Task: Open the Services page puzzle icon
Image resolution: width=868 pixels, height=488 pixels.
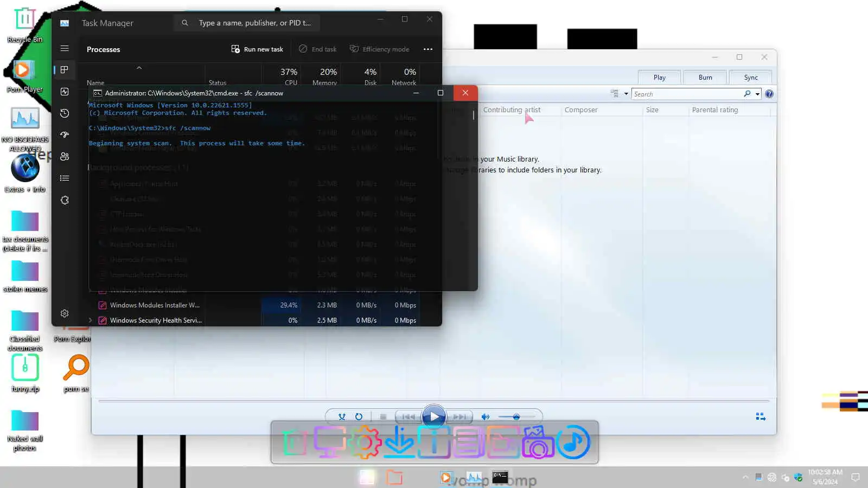Action: click(65, 200)
